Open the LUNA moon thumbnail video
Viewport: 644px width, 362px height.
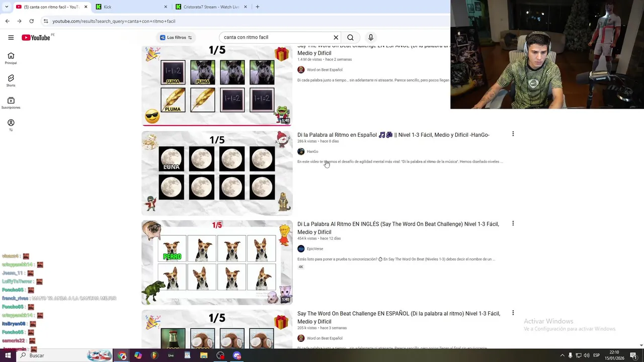[217, 173]
